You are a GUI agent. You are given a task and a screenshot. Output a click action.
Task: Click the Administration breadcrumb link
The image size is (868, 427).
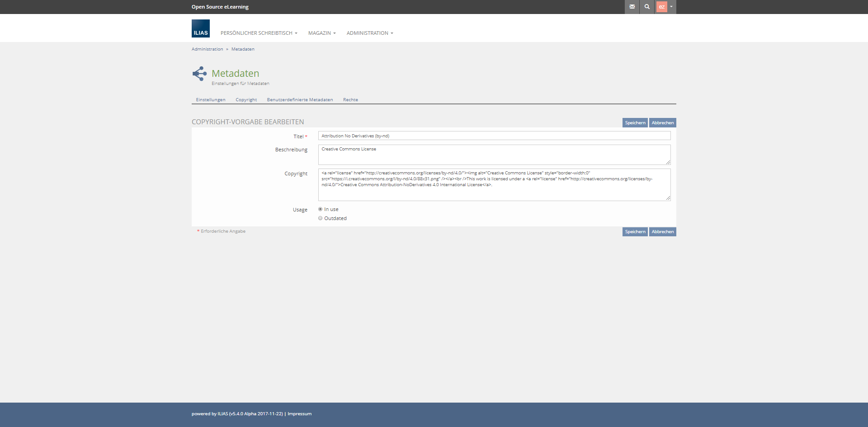point(207,49)
